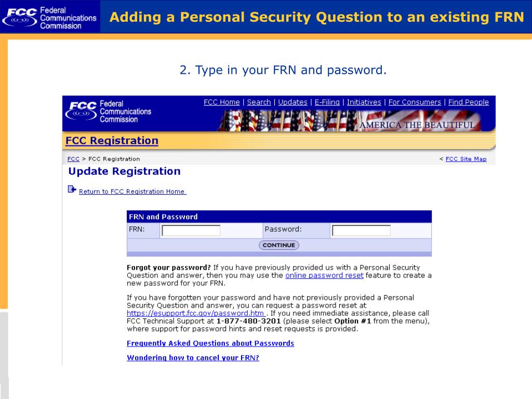This screenshot has height=399, width=532.
Task: Open Frequently Asked Questions about Passwords
Action: [x=210, y=343]
